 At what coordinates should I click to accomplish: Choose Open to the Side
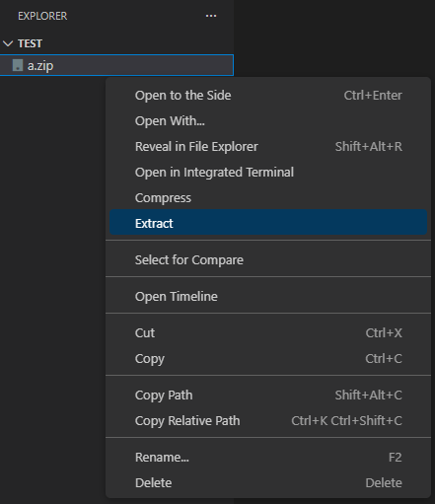pos(268,96)
